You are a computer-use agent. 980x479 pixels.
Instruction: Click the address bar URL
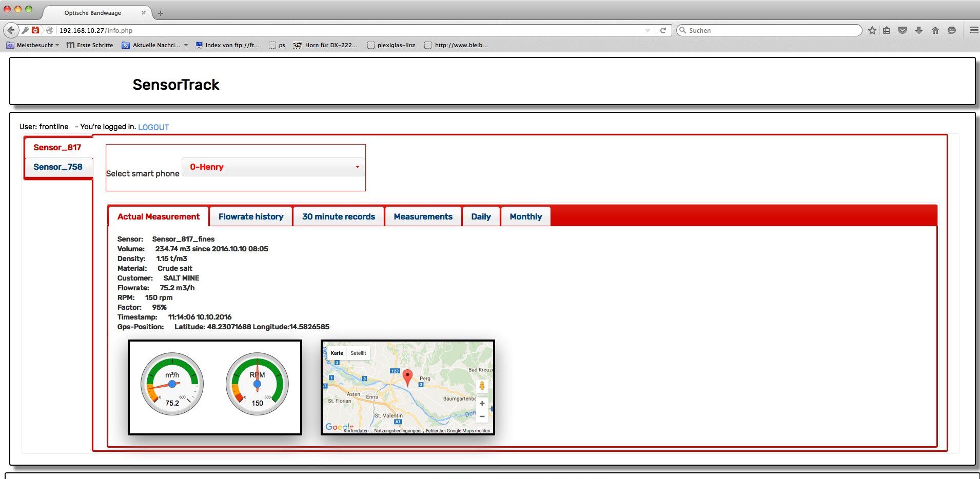[x=96, y=30]
